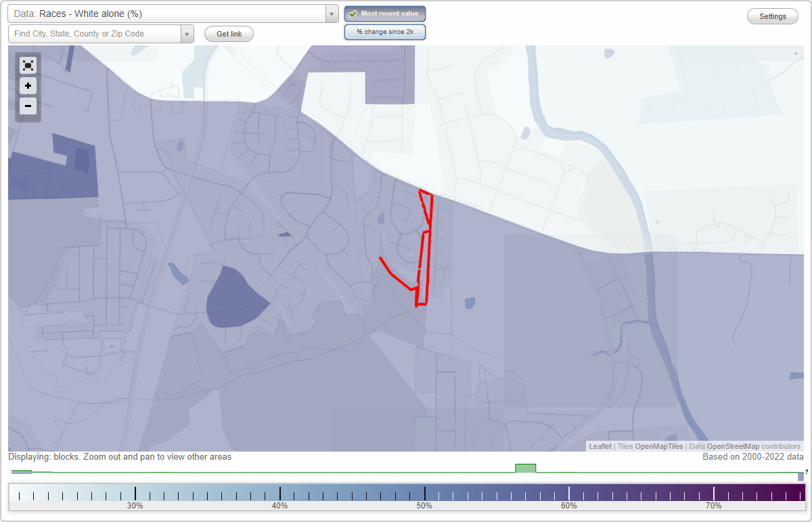Zoom in with the plus button
812x522 pixels.
(x=28, y=86)
